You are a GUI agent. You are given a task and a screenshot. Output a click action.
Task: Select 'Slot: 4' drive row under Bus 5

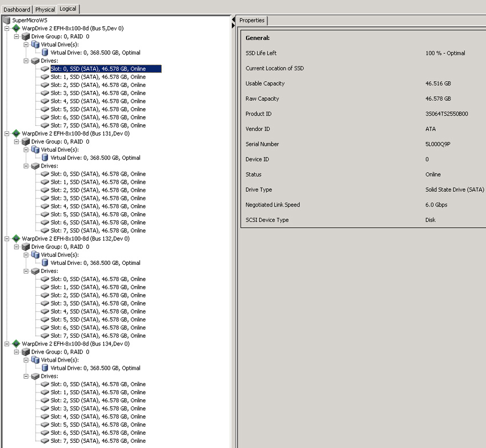tap(98, 101)
